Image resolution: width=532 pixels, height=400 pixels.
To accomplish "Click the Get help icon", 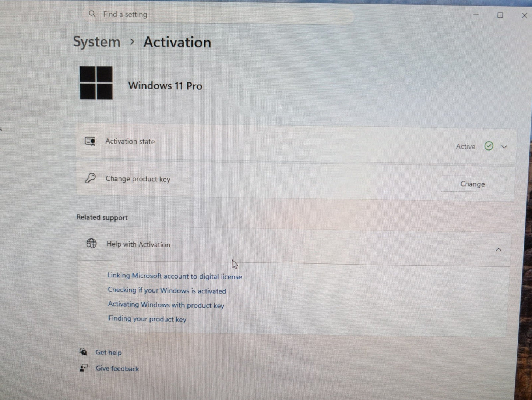I will pos(84,352).
